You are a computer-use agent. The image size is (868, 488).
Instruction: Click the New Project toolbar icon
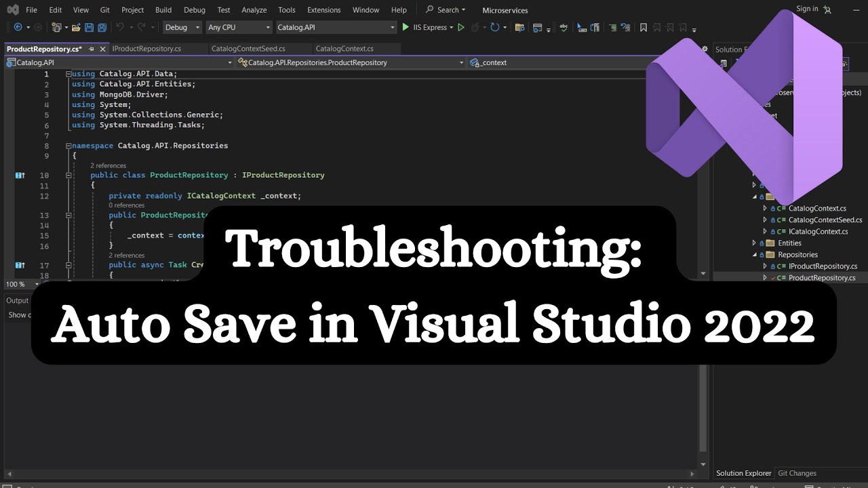point(56,27)
